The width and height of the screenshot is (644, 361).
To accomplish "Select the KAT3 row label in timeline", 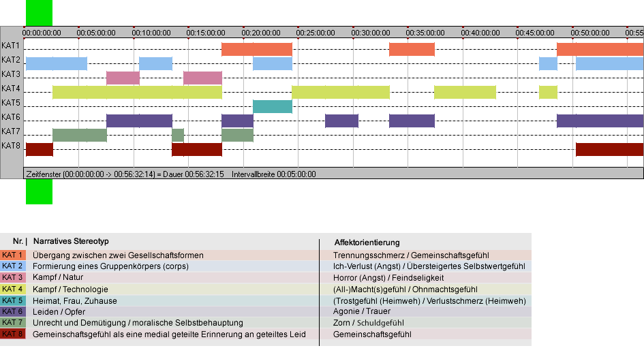I will (x=11, y=74).
